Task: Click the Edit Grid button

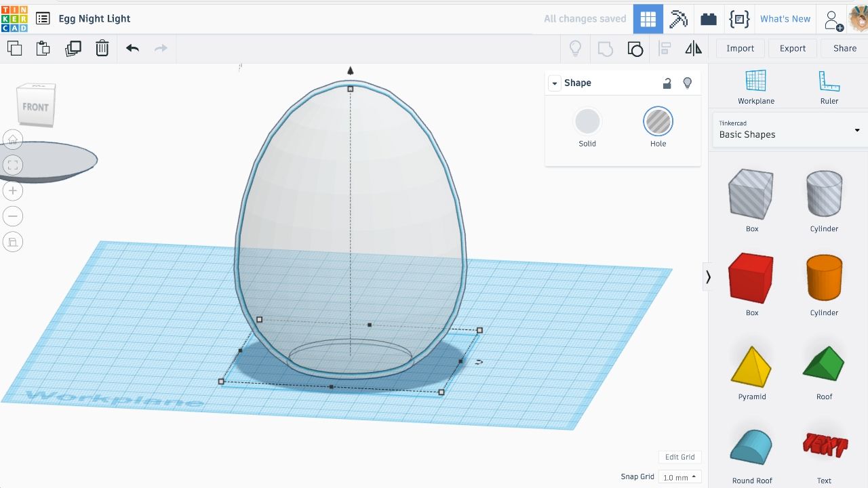Action: click(x=679, y=457)
